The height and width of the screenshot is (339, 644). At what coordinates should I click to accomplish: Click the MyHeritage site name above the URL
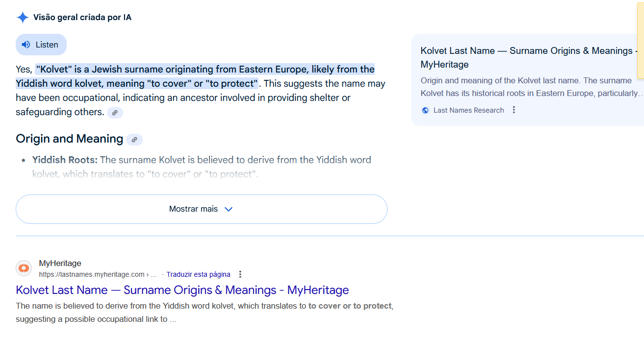coord(60,264)
